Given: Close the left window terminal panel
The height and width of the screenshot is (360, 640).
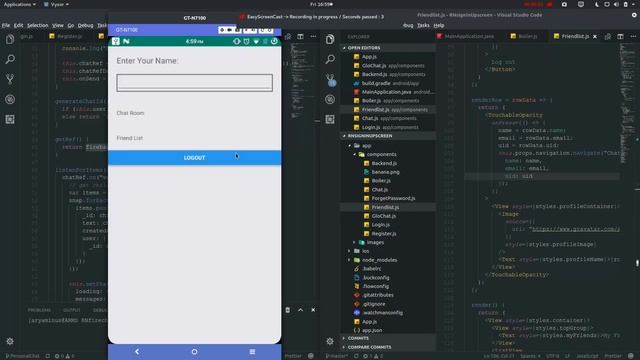Looking at the screenshot, I should point(313,310).
